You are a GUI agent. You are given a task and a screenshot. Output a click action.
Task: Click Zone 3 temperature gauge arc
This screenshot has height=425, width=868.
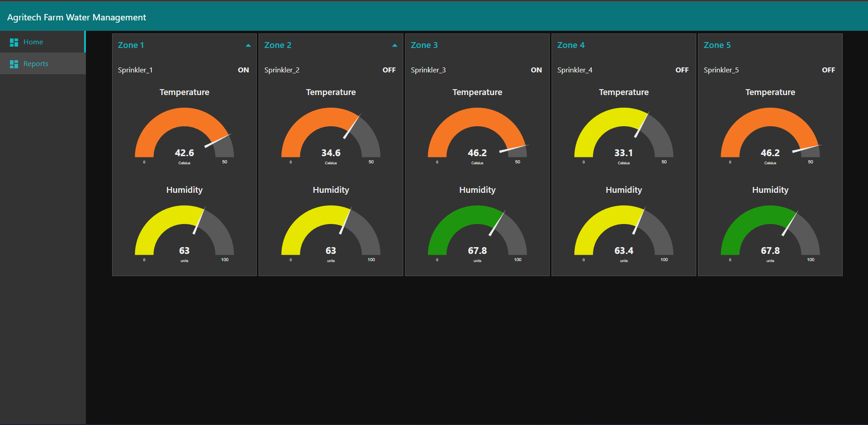(x=477, y=117)
